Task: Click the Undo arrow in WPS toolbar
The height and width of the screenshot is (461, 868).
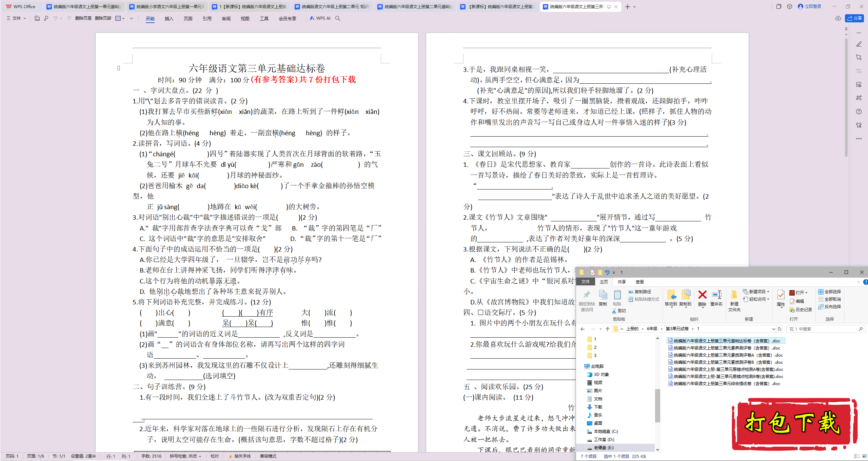Action: [x=55, y=18]
